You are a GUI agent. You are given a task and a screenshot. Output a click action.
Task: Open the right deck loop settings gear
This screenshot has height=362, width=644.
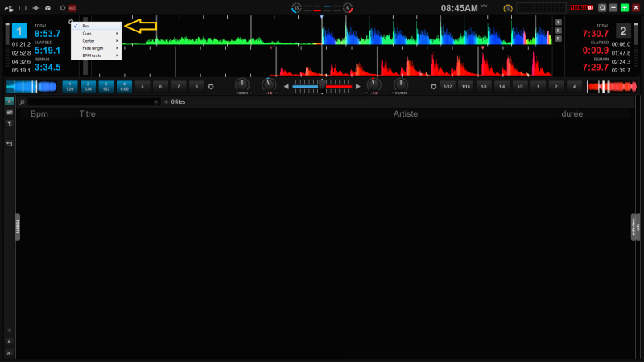click(x=433, y=87)
